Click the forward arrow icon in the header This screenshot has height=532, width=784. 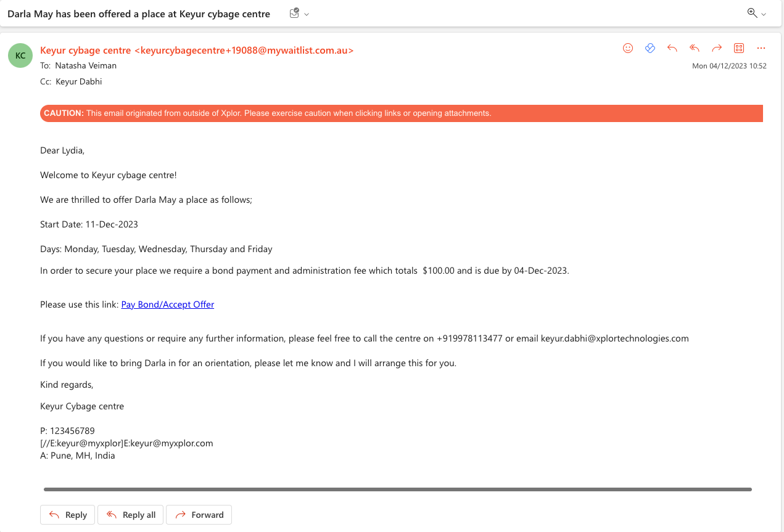pyautogui.click(x=716, y=48)
